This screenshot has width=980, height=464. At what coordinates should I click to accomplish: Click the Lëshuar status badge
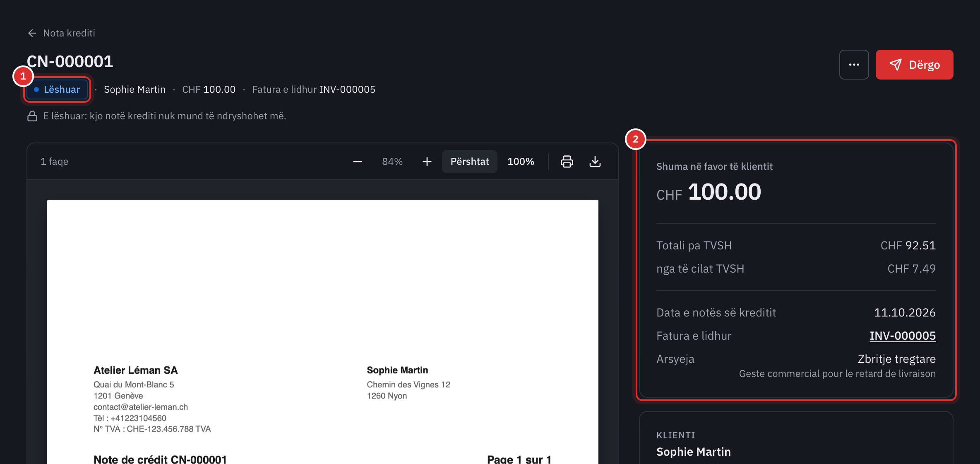pyautogui.click(x=57, y=89)
